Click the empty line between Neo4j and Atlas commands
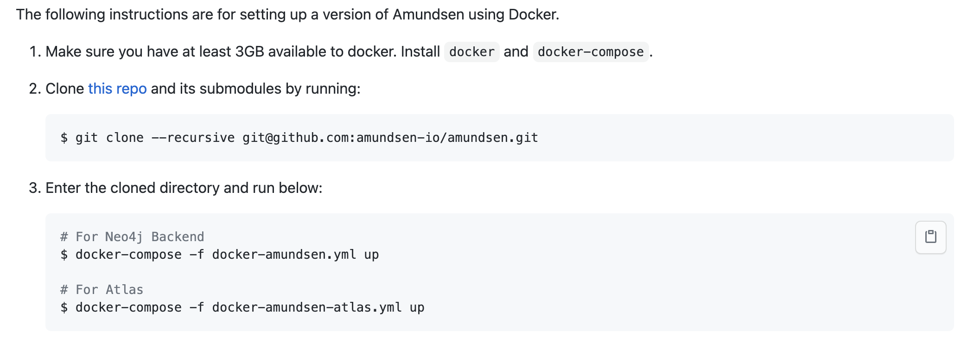The image size is (980, 345). click(x=500, y=272)
